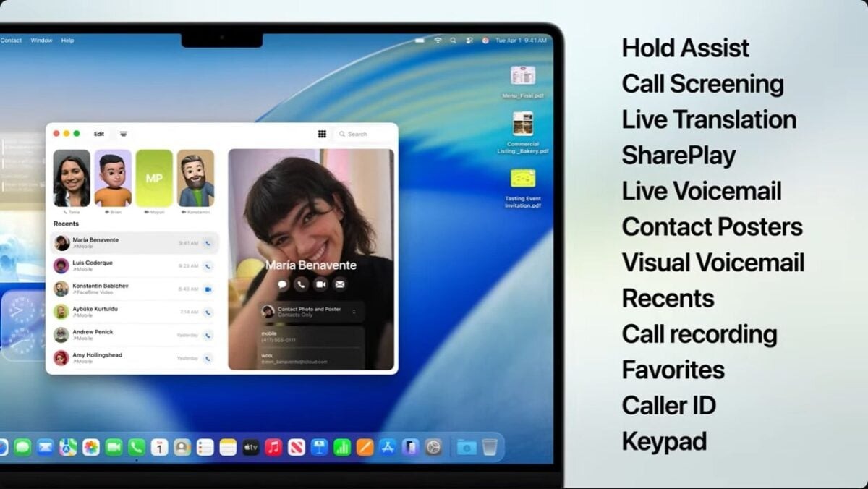Tap the phone icon on María's contact poster
868x489 pixels.
[301, 284]
